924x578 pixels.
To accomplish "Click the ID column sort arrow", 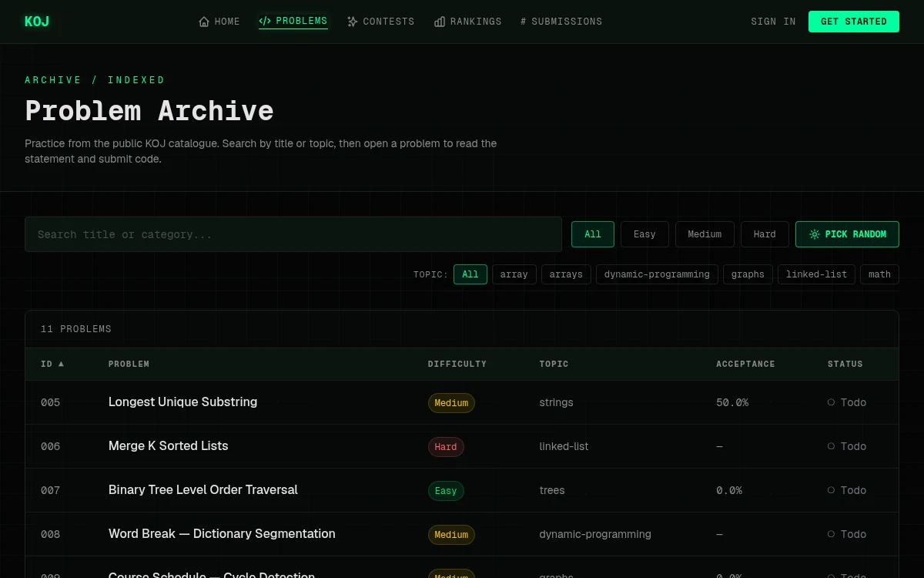I will [62, 364].
